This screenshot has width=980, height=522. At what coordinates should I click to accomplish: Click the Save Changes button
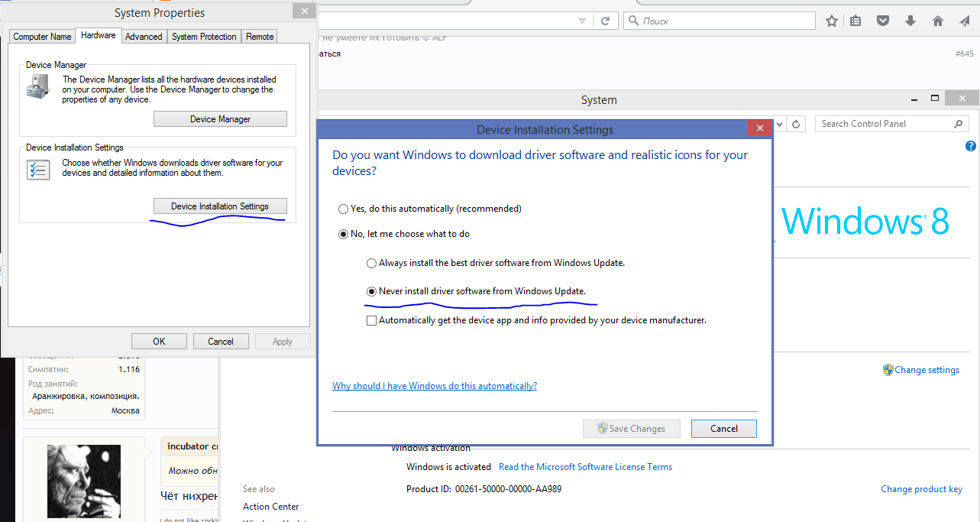pyautogui.click(x=631, y=429)
